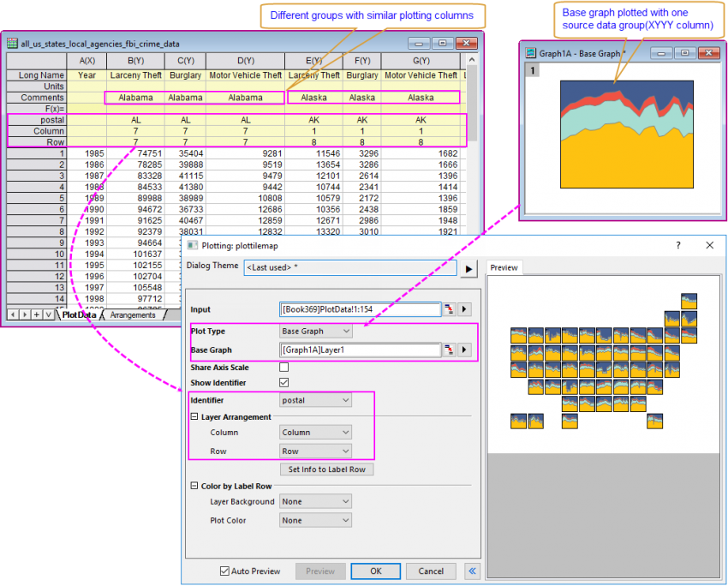Click the help question mark in dialog
Viewport: 728px width, 586px height.
[x=677, y=245]
